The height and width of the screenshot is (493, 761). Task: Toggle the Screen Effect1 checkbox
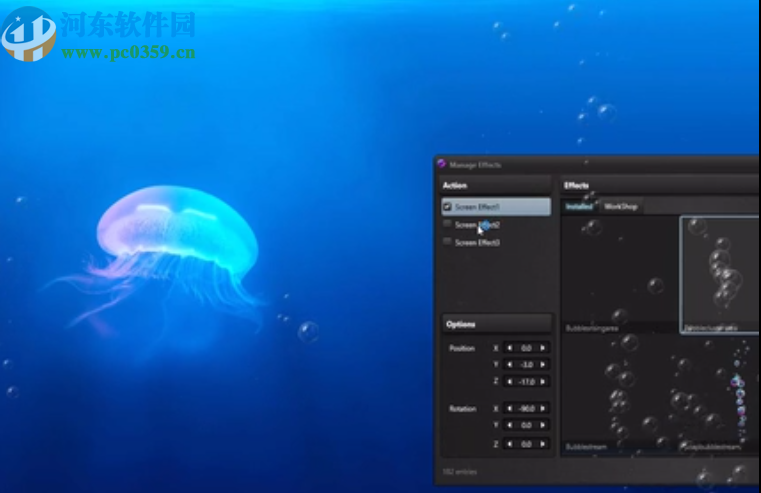point(447,207)
